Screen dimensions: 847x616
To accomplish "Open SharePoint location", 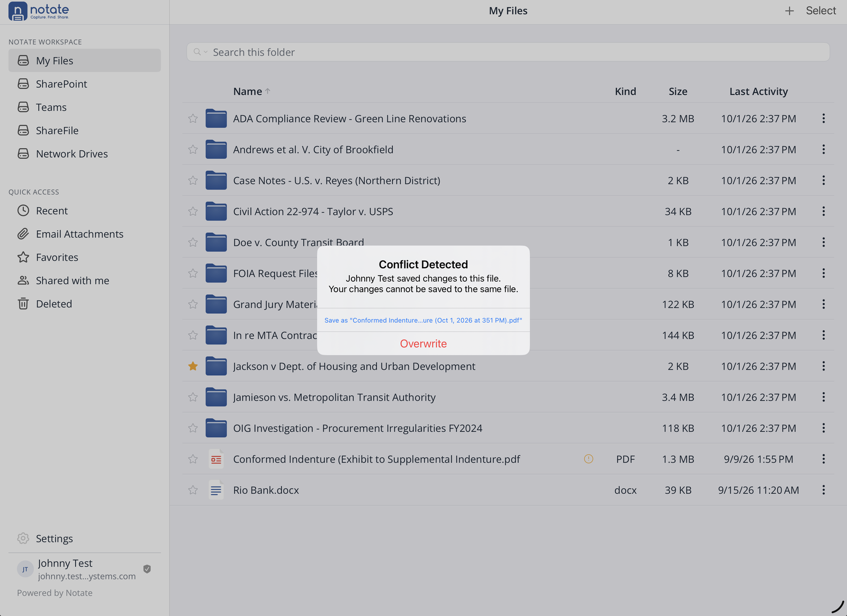I will pyautogui.click(x=85, y=84).
